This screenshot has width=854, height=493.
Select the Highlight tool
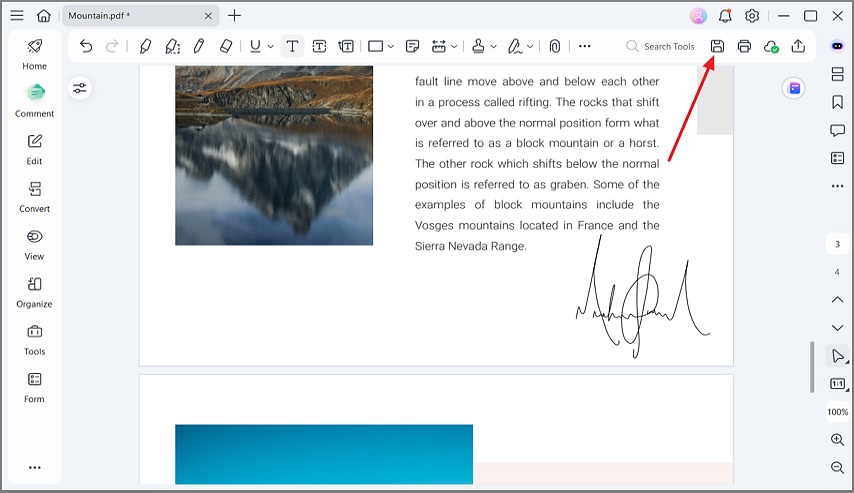coord(145,46)
